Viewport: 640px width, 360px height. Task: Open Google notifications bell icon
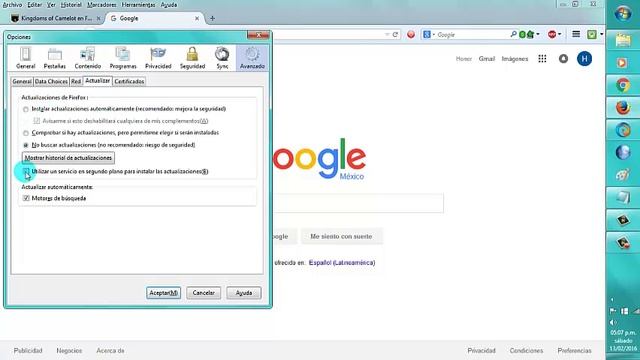pos(563,59)
